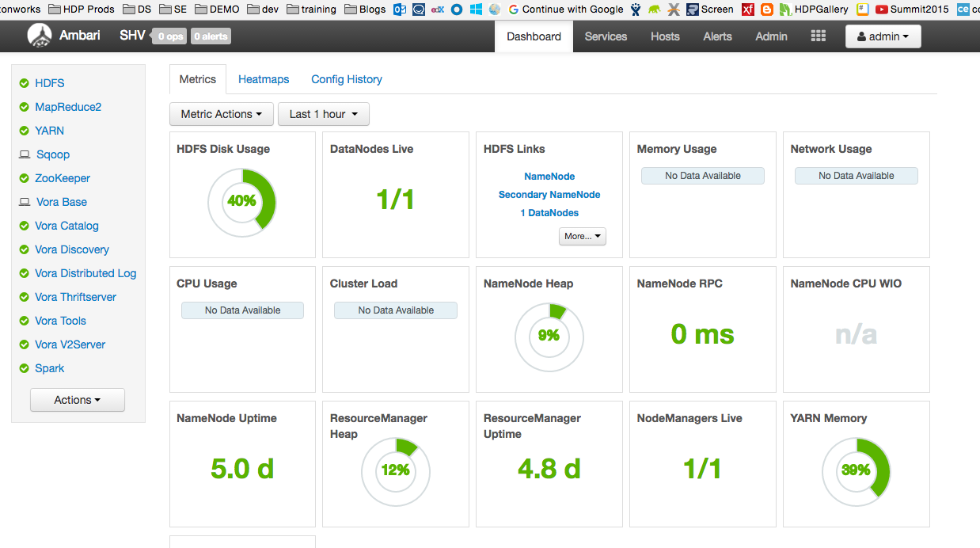Click the Outlook icon in the bookmarks bar
This screenshot has width=980, height=548.
click(400, 10)
